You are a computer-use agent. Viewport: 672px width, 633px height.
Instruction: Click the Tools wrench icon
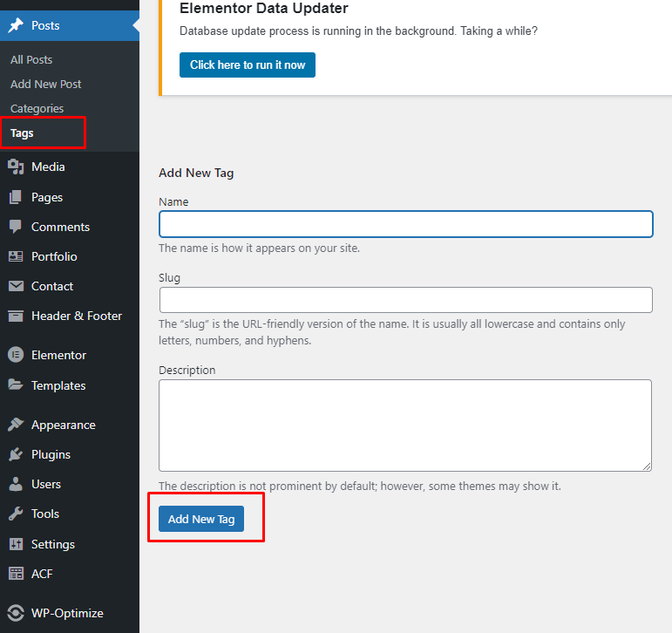(x=16, y=514)
